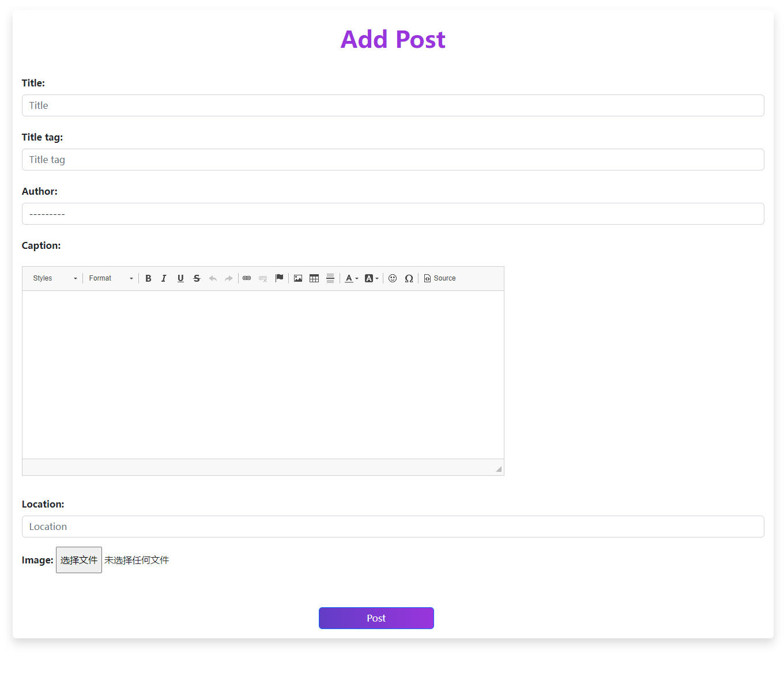Toggle italic formatting in caption editor
The width and height of the screenshot is (784, 689).
click(x=164, y=278)
